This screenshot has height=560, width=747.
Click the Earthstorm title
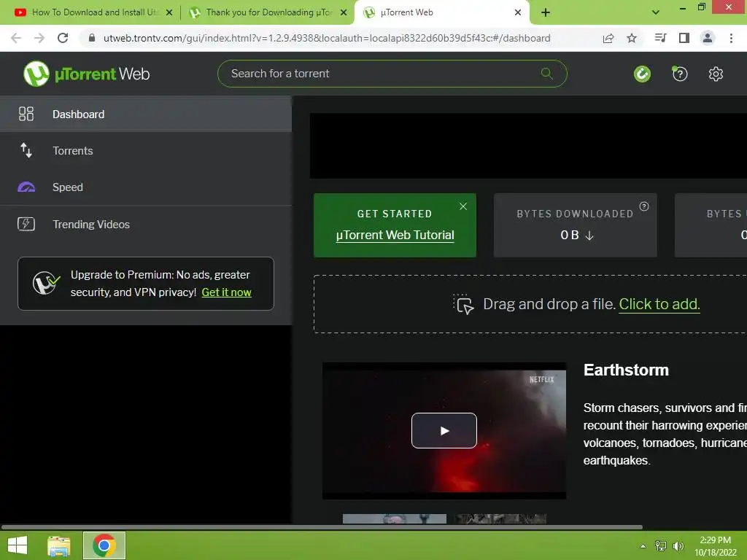(626, 370)
